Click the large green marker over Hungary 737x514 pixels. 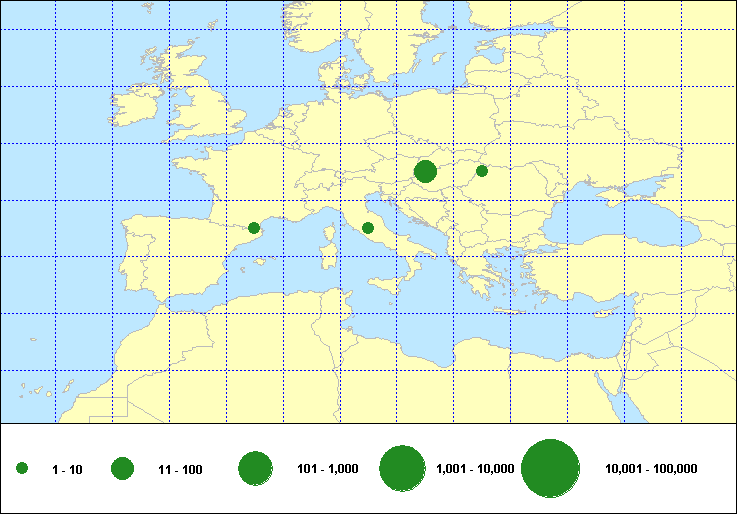click(x=425, y=172)
